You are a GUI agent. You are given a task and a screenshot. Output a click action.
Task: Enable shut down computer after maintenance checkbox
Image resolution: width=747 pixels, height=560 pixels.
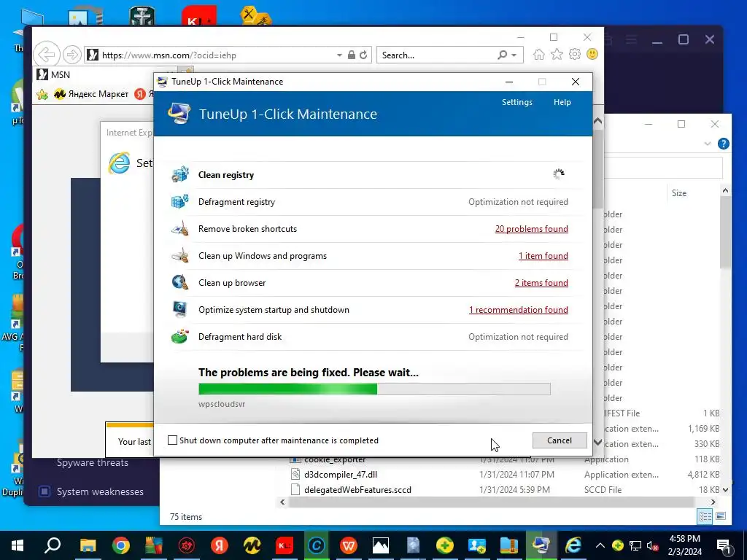(172, 440)
